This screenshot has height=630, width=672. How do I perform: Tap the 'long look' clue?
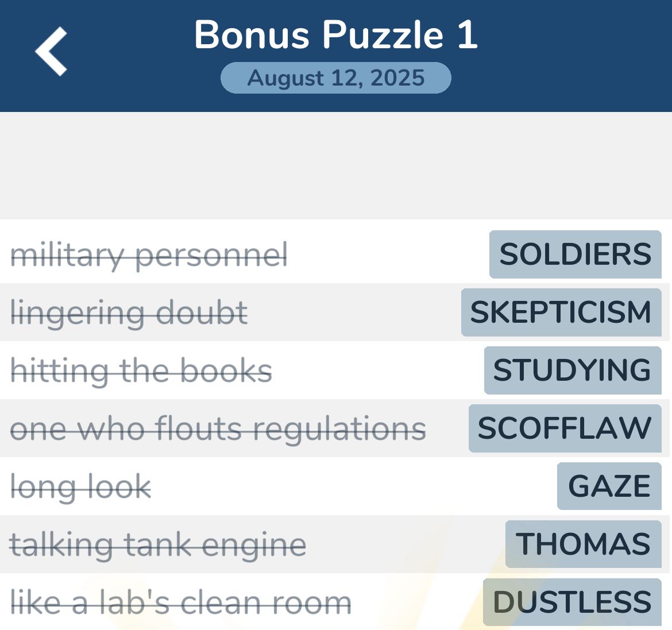pos(81,487)
